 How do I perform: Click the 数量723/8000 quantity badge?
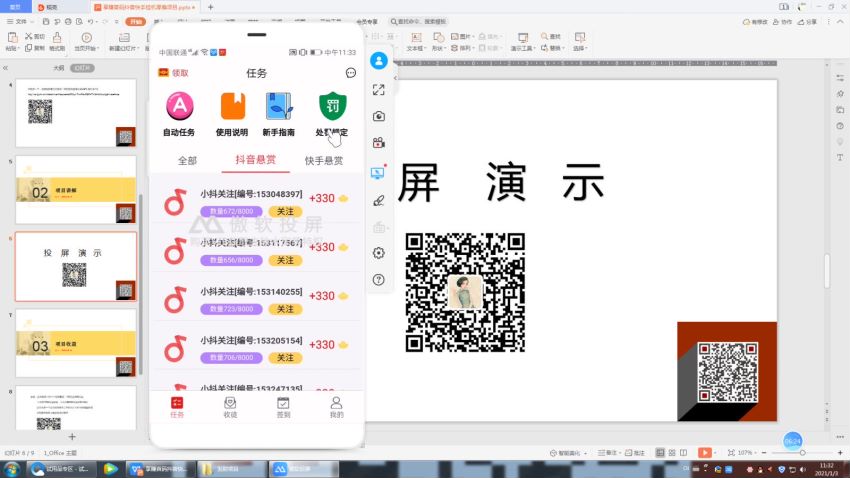click(x=231, y=309)
